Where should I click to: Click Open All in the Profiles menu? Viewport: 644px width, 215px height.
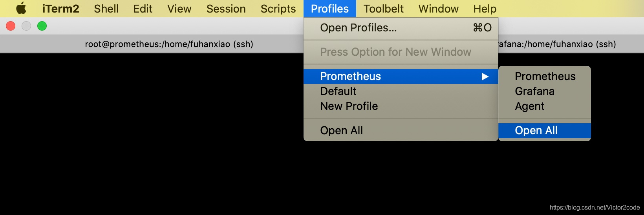click(341, 131)
